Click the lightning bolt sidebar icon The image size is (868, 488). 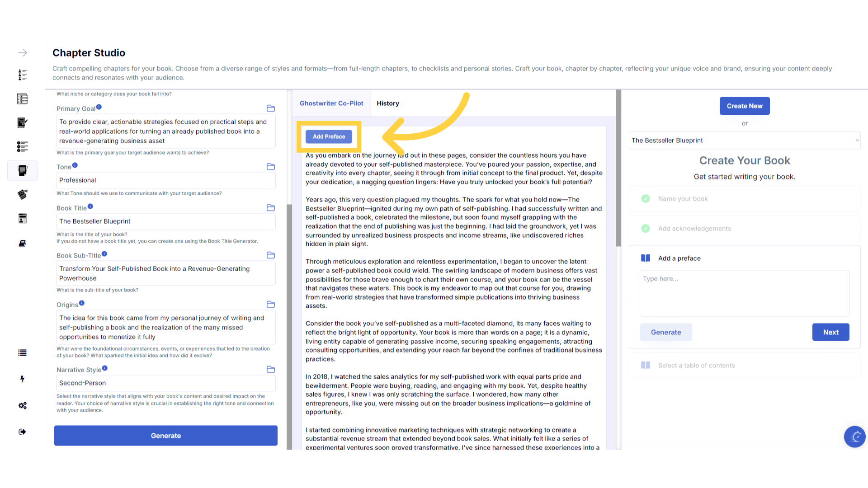coord(22,379)
